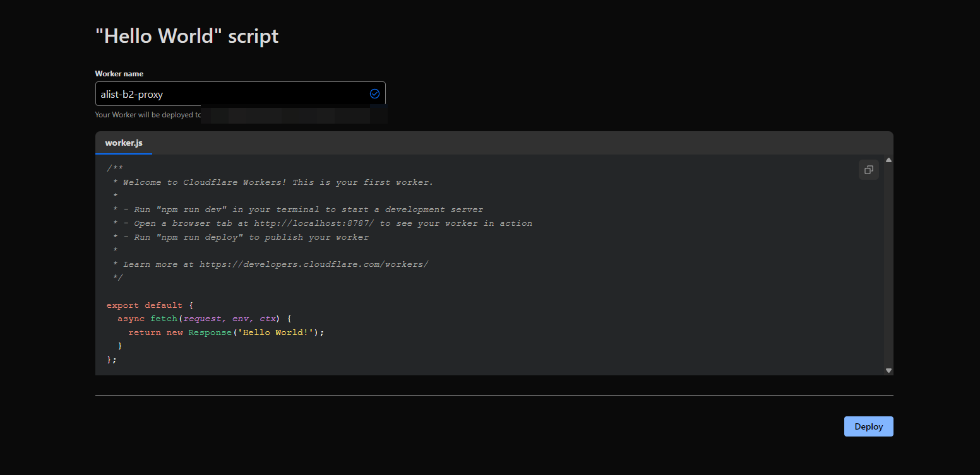
Task: Click the blue checkmark in Worker name field
Action: tap(374, 93)
